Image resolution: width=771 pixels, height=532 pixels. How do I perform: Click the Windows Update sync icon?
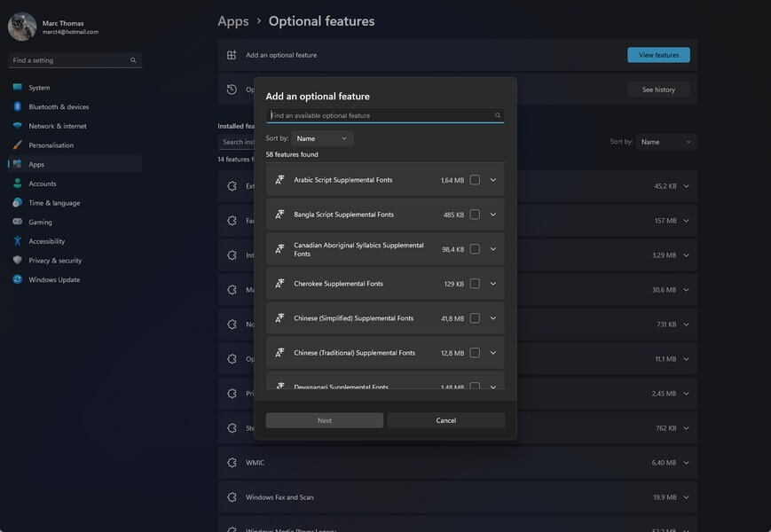17,279
